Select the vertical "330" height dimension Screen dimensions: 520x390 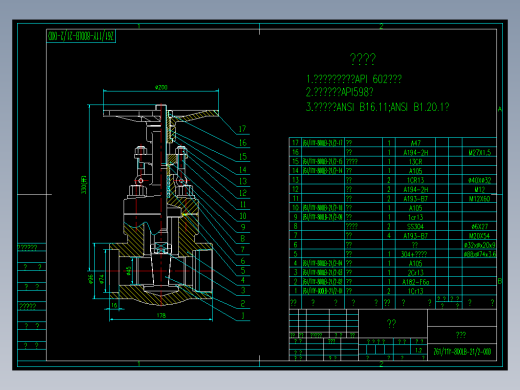click(84, 185)
